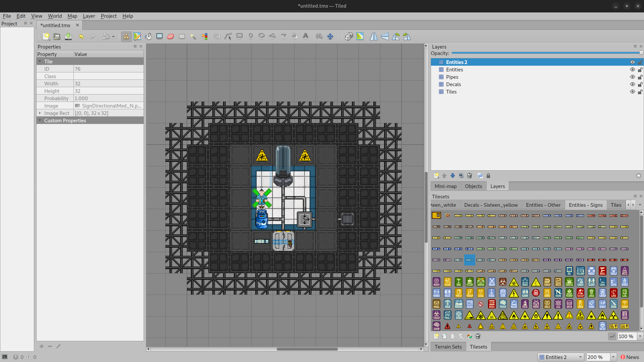Select the Bucket Fill tool
Screen dimensions: 644x362
pos(148,37)
